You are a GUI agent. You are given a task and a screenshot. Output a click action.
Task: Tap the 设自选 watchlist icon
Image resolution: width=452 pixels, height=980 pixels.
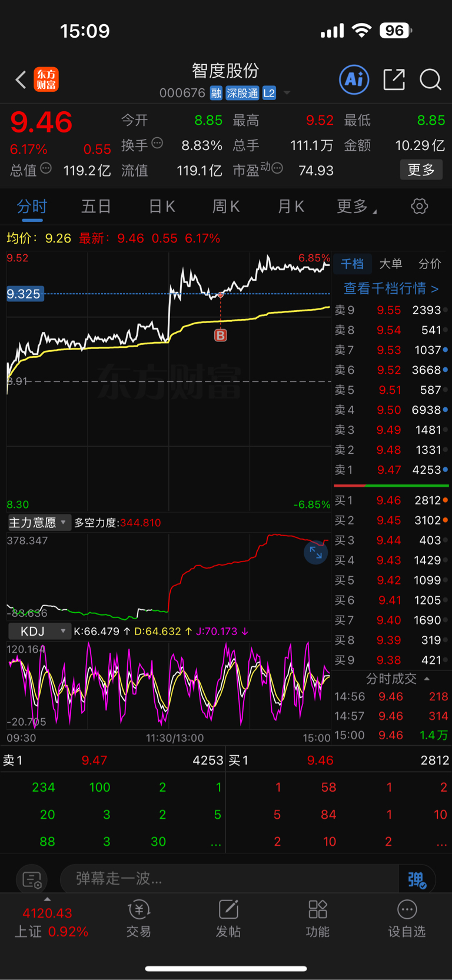click(407, 919)
